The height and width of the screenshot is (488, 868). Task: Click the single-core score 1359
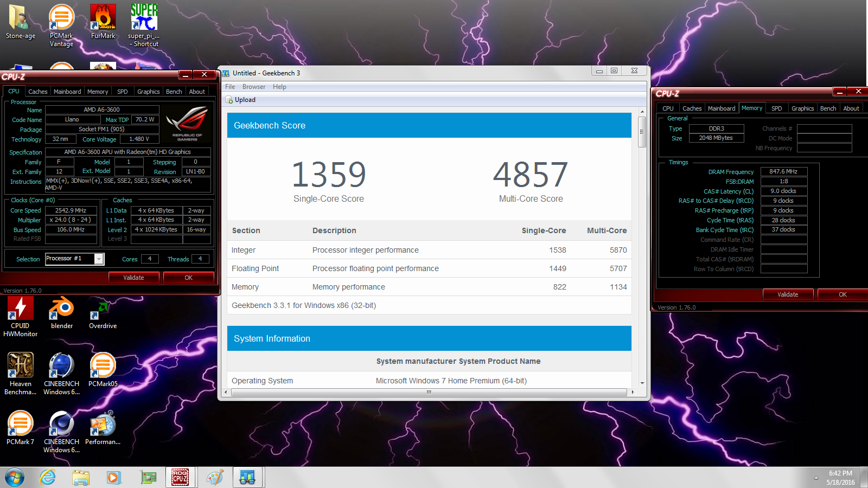tap(329, 175)
